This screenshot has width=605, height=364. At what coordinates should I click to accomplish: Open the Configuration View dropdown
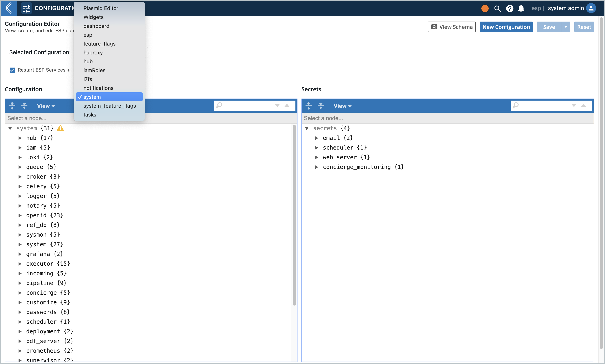tap(46, 106)
